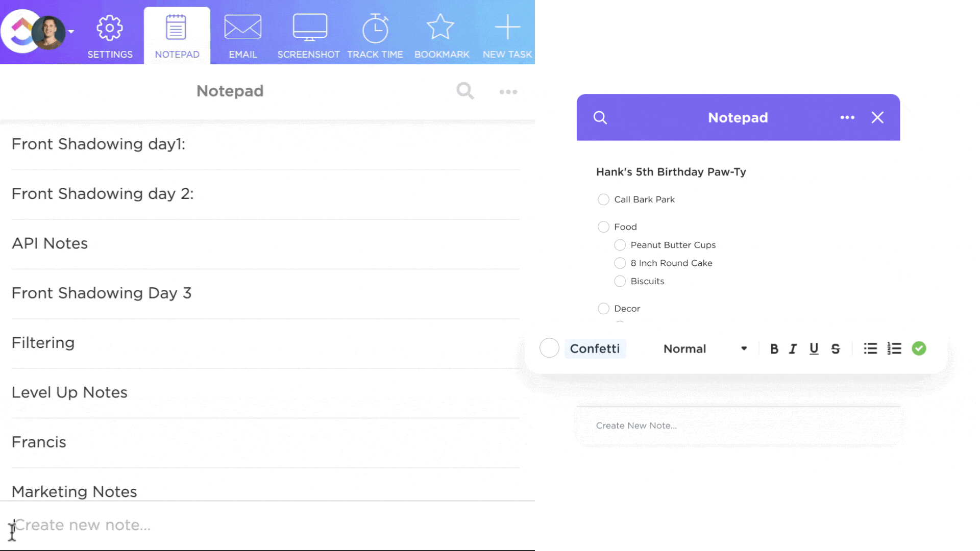Screen dimensions: 980x551
Task: Toggle Italic formatting in Notepad
Action: pos(793,348)
